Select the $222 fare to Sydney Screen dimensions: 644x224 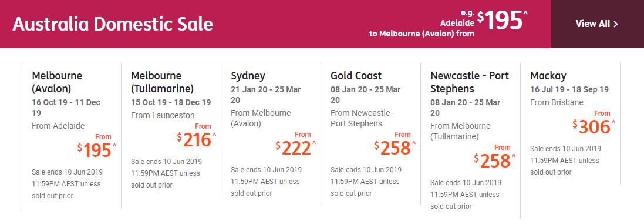tap(296, 148)
